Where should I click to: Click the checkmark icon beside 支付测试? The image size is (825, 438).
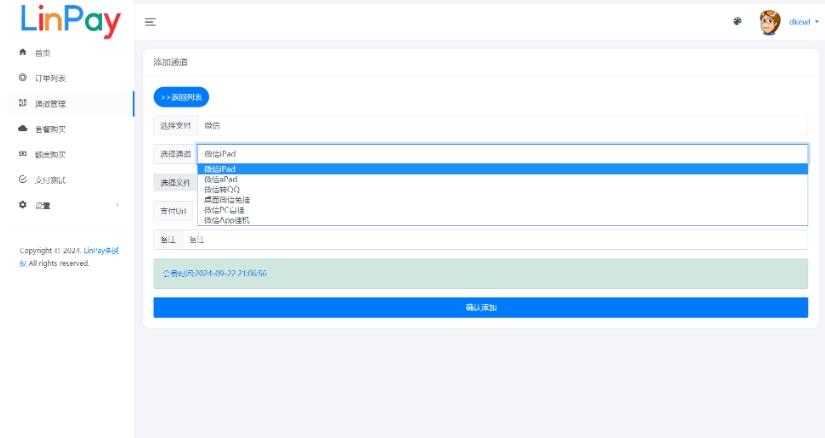[23, 179]
